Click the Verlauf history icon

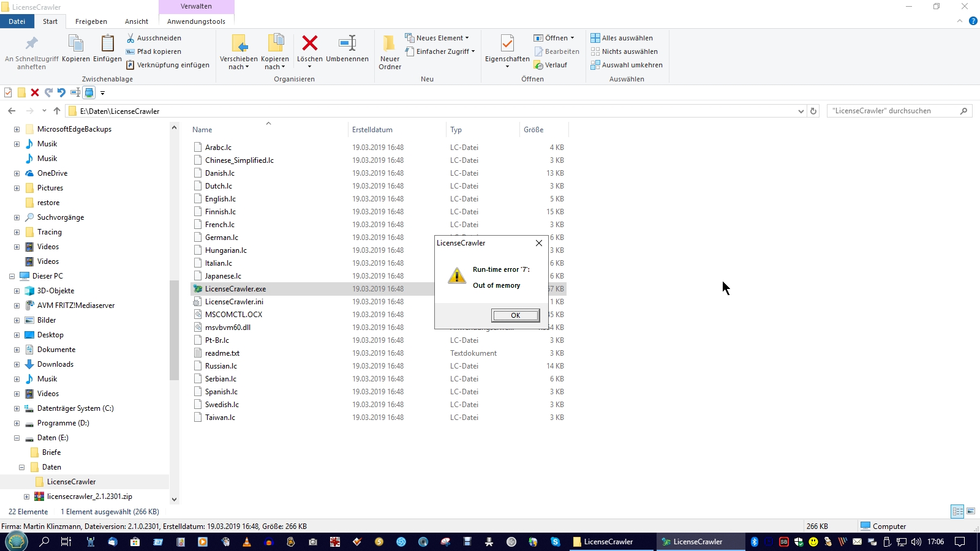tap(538, 65)
